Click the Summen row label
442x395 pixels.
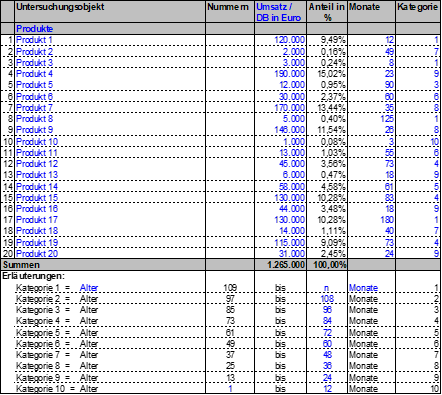pyautogui.click(x=21, y=265)
